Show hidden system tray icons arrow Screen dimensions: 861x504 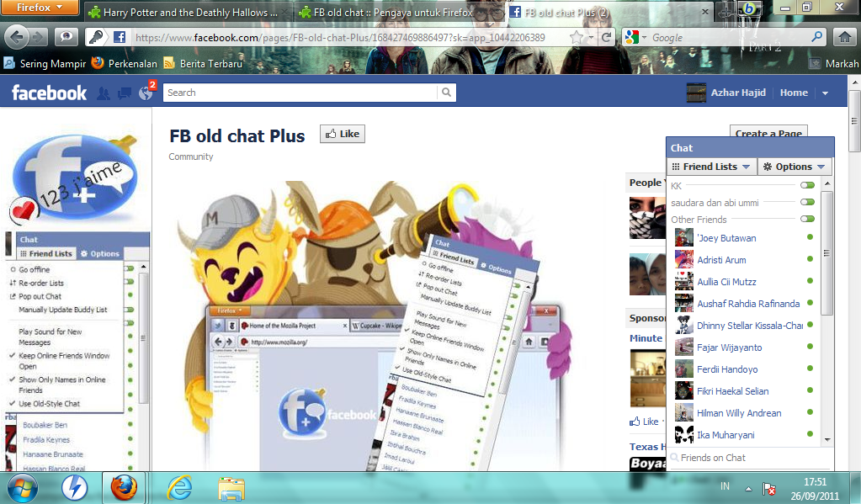click(748, 488)
